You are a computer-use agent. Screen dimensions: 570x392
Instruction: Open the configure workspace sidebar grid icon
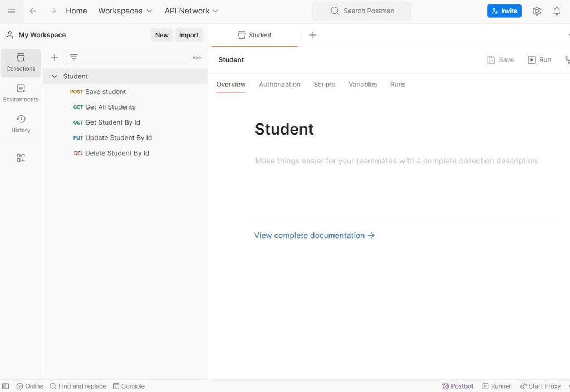click(x=21, y=158)
